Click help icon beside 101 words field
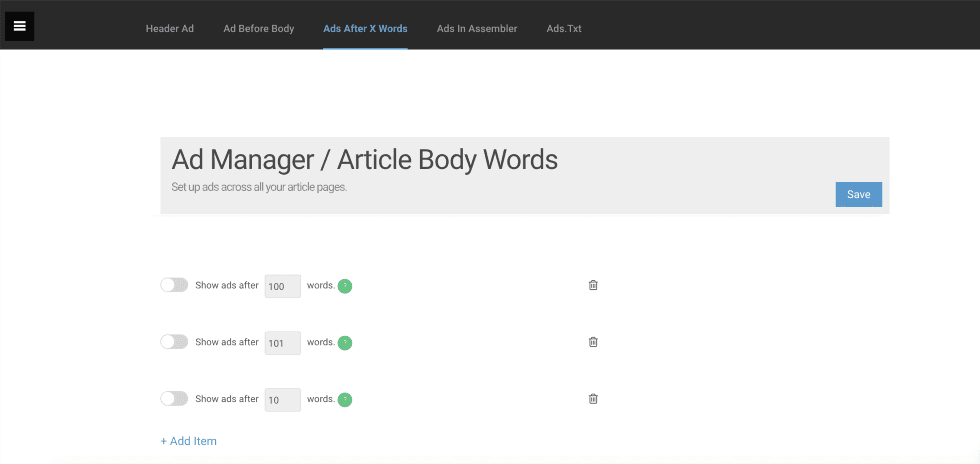980x464 pixels. pyautogui.click(x=345, y=343)
